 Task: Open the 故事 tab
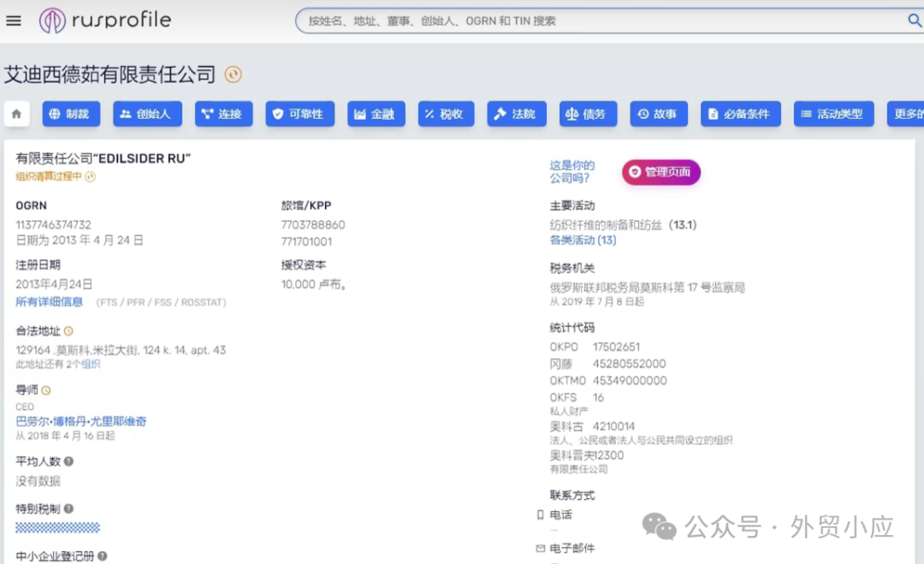pos(659,114)
